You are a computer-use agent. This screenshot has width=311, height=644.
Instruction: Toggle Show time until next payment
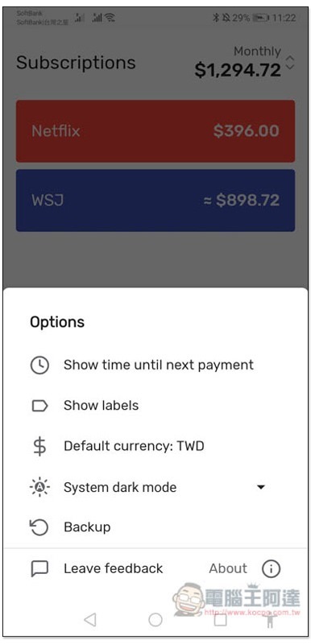pyautogui.click(x=159, y=365)
